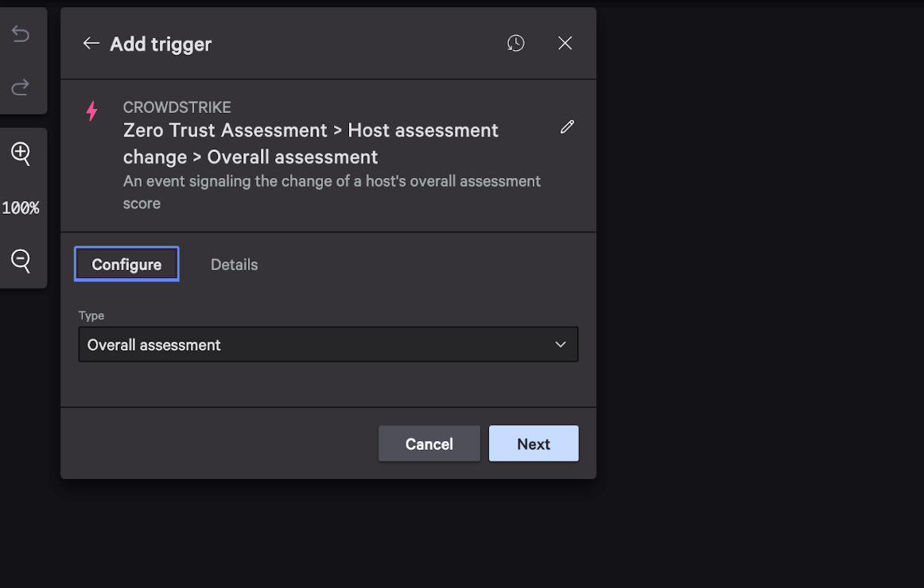924x588 pixels.
Task: Switch to the Configure tab
Action: (126, 265)
